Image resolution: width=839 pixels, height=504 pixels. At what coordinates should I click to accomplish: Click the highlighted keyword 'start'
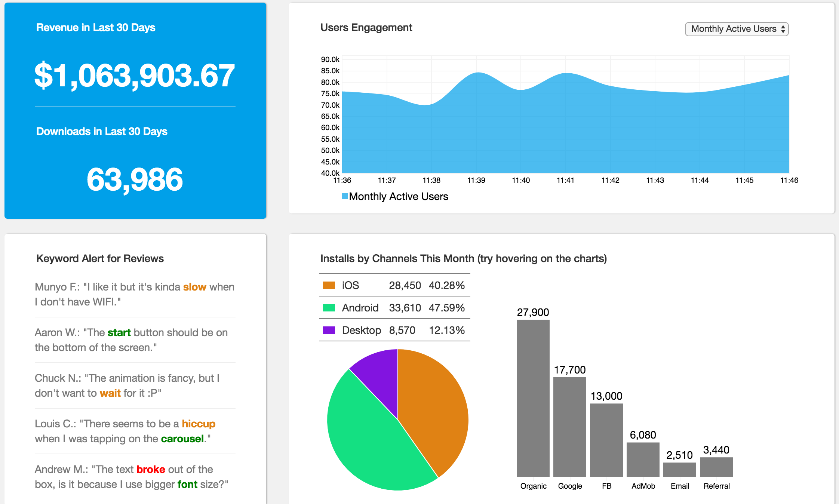pyautogui.click(x=119, y=332)
